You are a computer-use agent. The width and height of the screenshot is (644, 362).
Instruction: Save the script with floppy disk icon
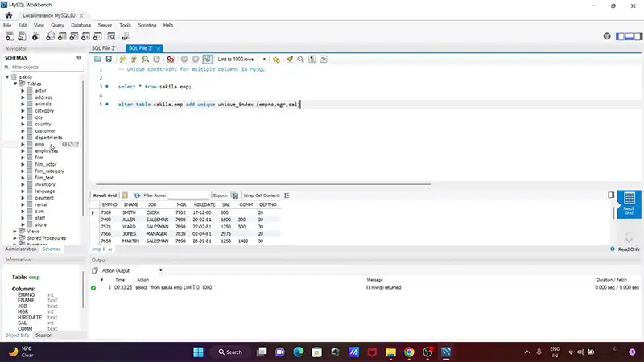(x=109, y=59)
